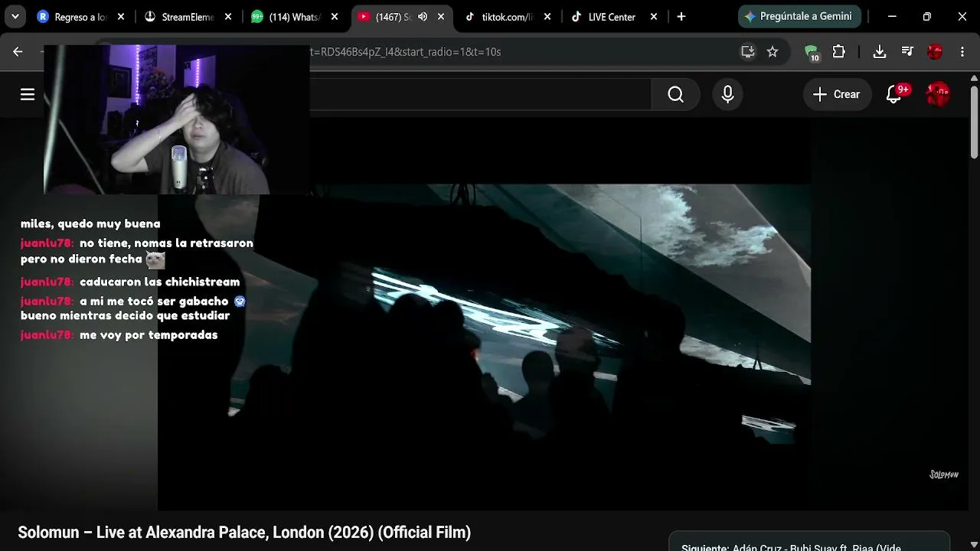Image resolution: width=980 pixels, height=551 pixels.
Task: Close the "Regreso a lo" tab
Action: 122,17
